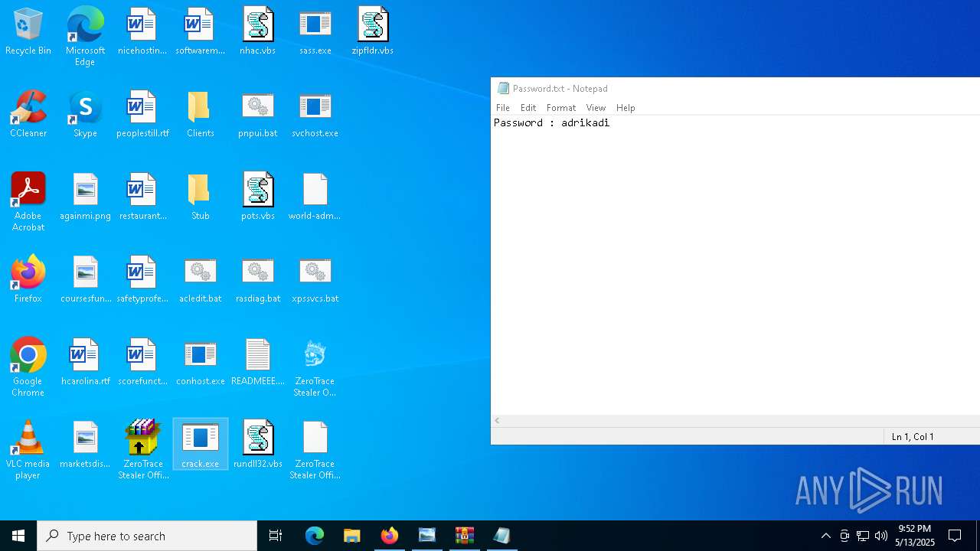Select the againmi.png image file
The height and width of the screenshot is (551, 980).
tap(85, 197)
